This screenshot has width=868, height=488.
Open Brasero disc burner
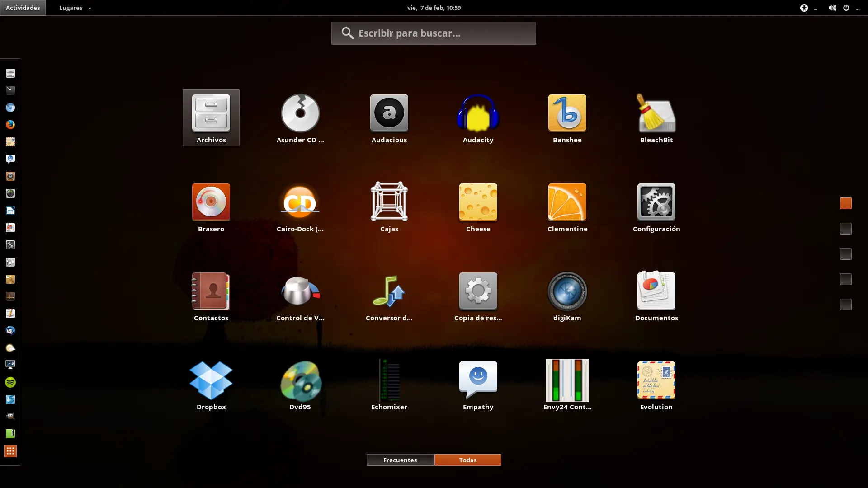click(x=211, y=207)
